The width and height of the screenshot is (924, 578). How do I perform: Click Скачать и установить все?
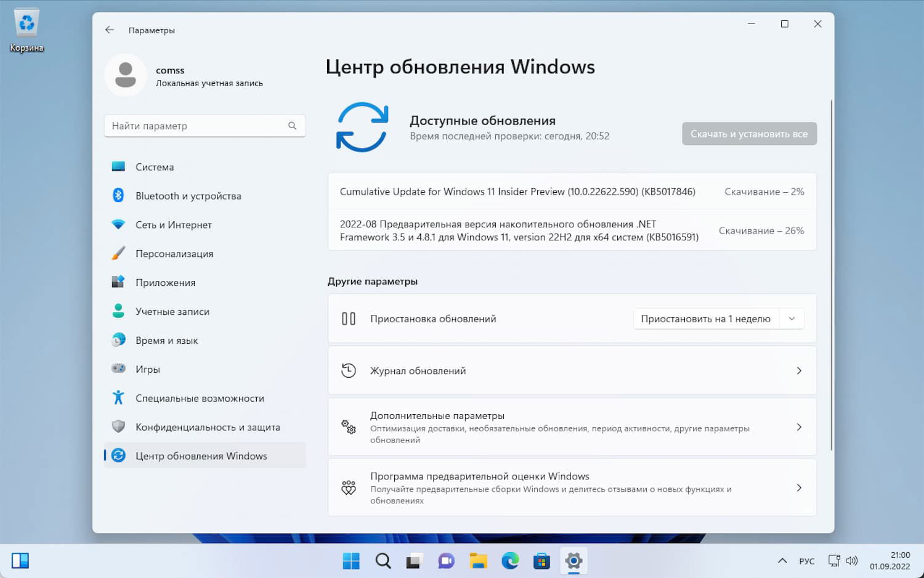pyautogui.click(x=749, y=134)
